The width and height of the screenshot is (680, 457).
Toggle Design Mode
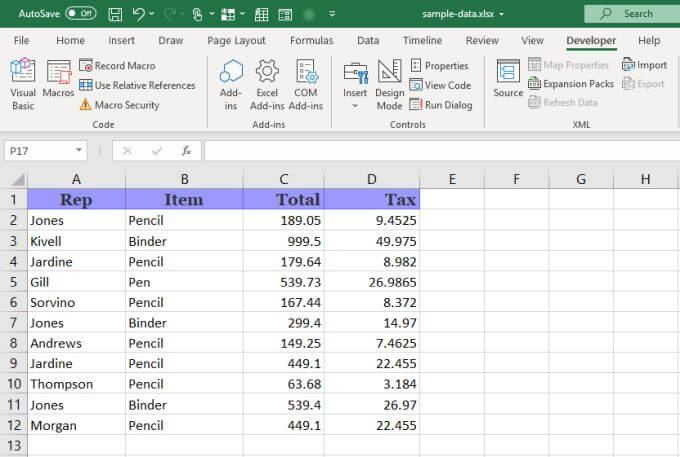coord(390,84)
